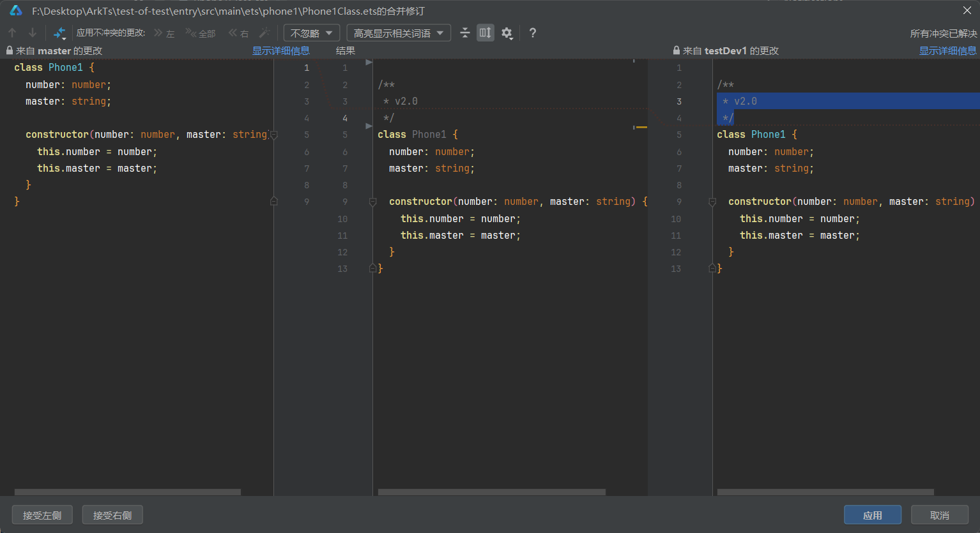Image resolution: width=980 pixels, height=533 pixels.
Task: Click the 所有冲突已解决 status text
Action: 944,34
